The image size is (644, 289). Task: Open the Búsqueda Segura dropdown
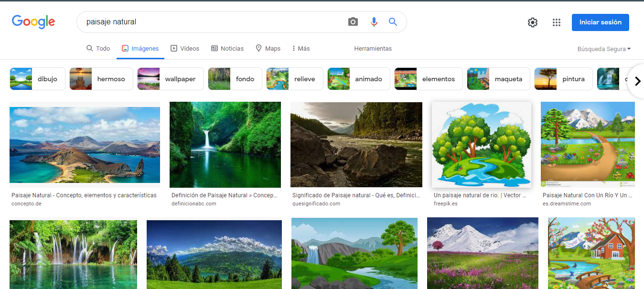tap(604, 49)
